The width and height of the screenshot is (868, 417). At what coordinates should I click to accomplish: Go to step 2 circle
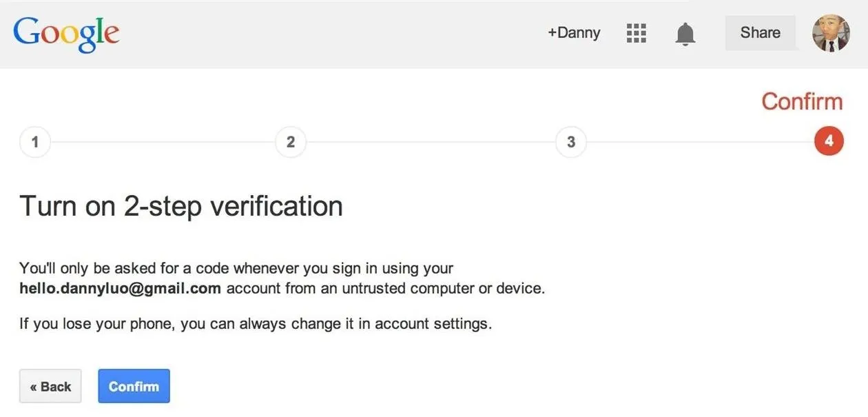tap(291, 142)
